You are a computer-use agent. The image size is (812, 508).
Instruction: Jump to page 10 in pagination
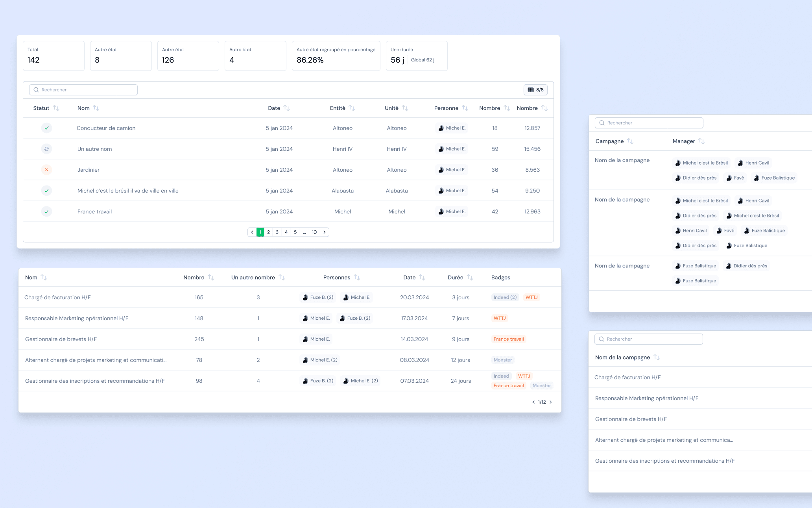314,232
